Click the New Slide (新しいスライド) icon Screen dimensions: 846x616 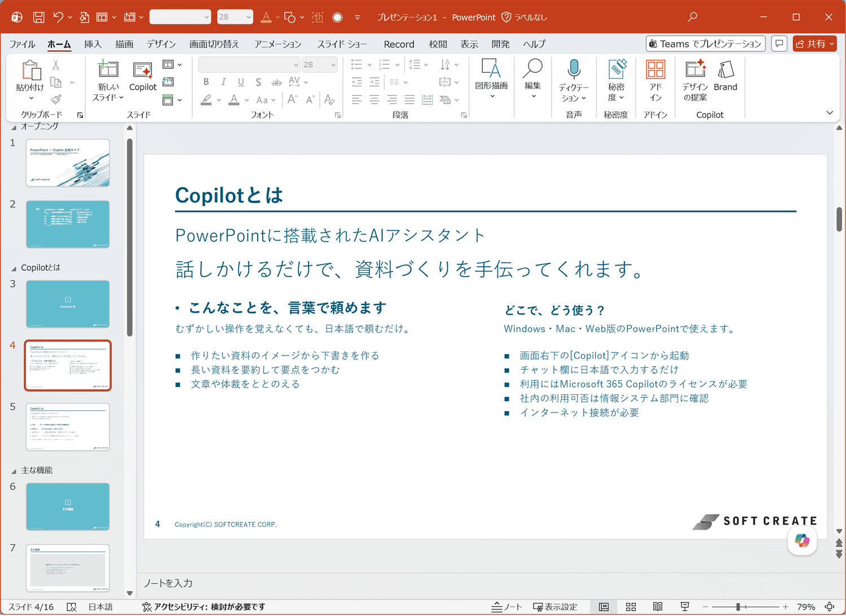pos(108,69)
